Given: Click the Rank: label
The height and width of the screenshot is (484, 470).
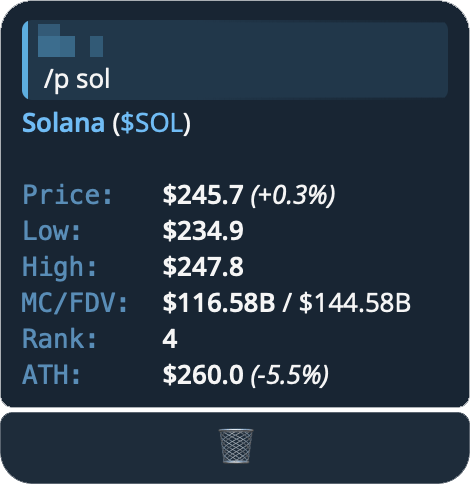Looking at the screenshot, I should coord(60,339).
